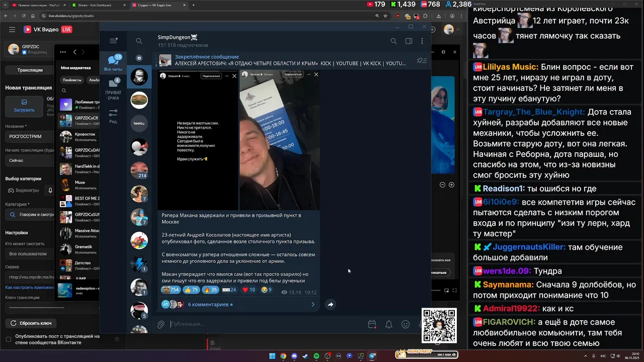Click the Публикация message input field
The height and width of the screenshot is (362, 644).
tap(267, 324)
